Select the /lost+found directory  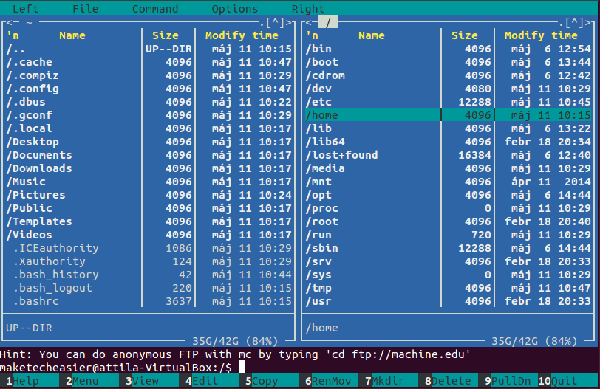click(448, 155)
